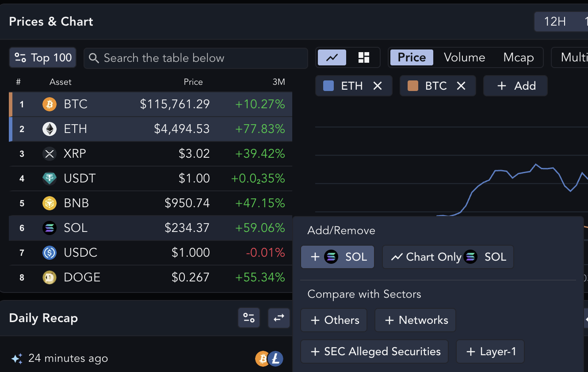Click the Dogecoin logo icon
Screen dimensions: 588x372
(50, 277)
